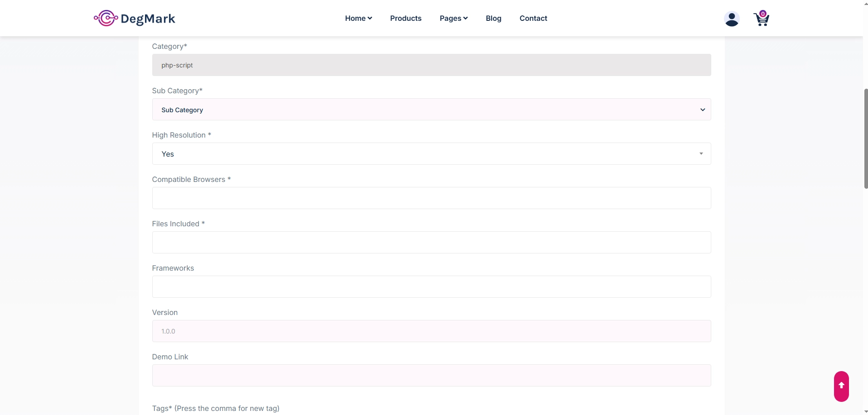The image size is (868, 415).
Task: Click the page vertical scrollbar thumb
Action: pyautogui.click(x=865, y=138)
